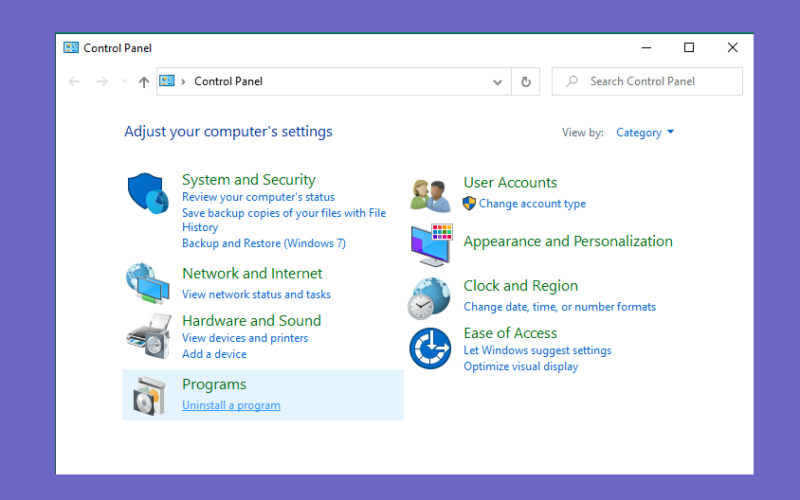Open the Ease of Access icon
800x500 pixels.
click(430, 348)
